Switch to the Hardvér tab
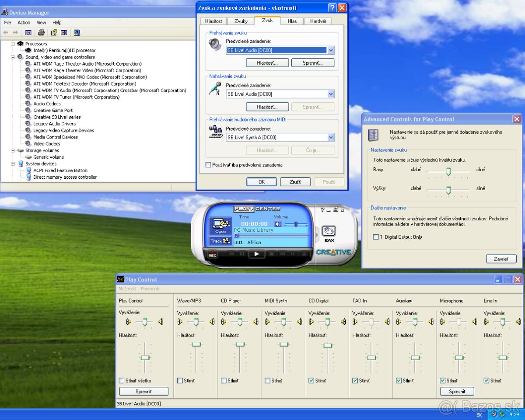 coord(318,21)
